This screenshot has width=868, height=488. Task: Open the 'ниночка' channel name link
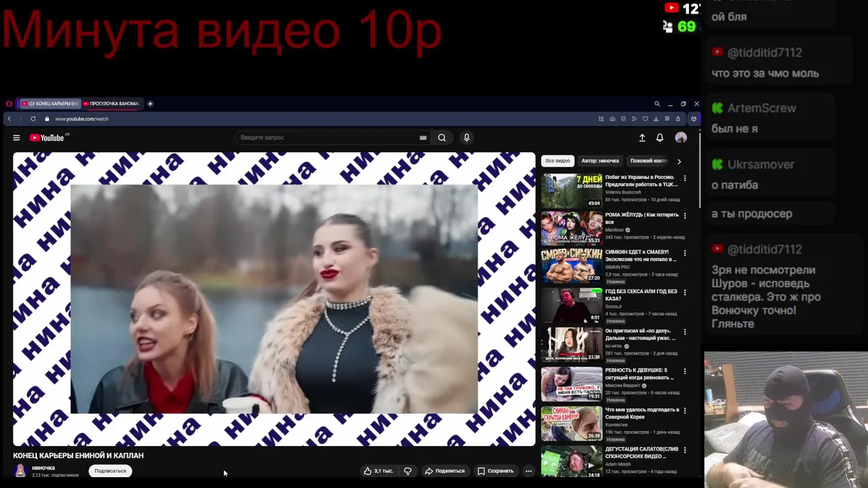(x=43, y=468)
